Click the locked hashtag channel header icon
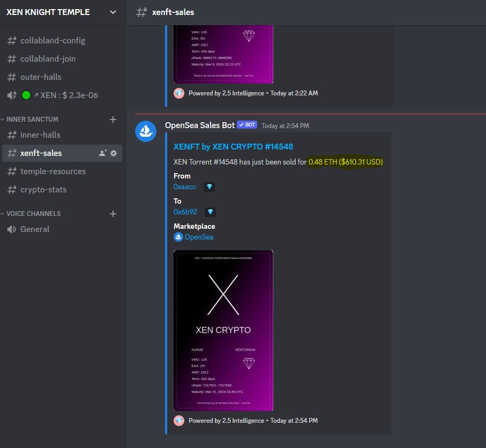486x448 pixels. click(141, 11)
